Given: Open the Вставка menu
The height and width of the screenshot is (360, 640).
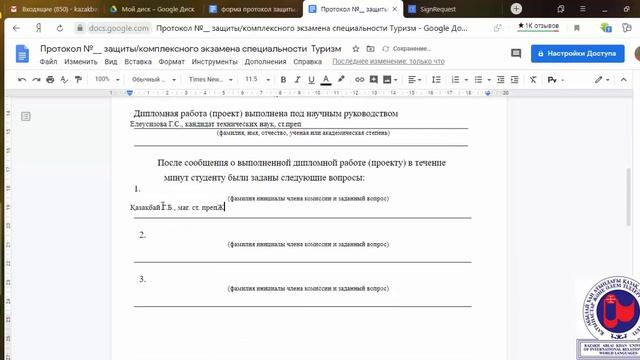Looking at the screenshot, I should click(x=138, y=62).
